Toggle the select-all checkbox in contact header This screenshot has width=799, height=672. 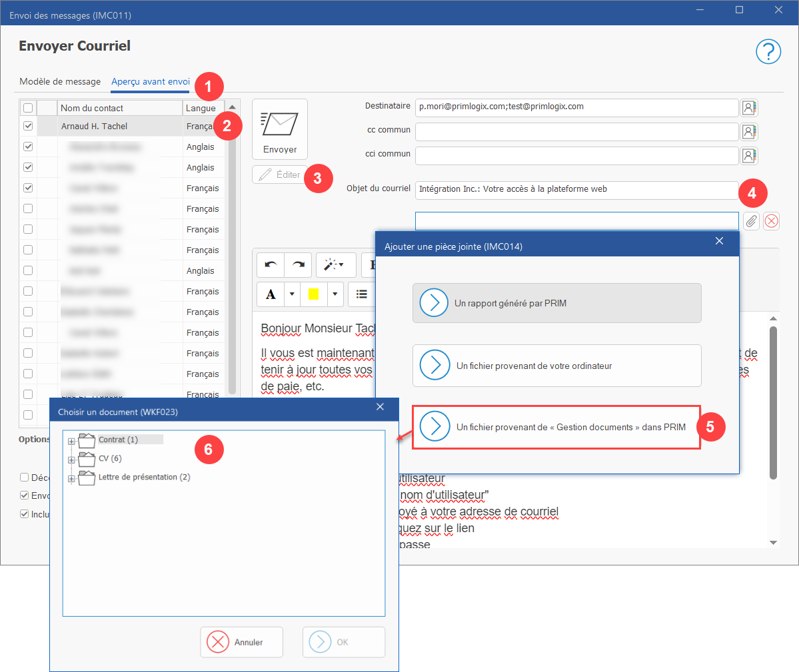[x=28, y=108]
